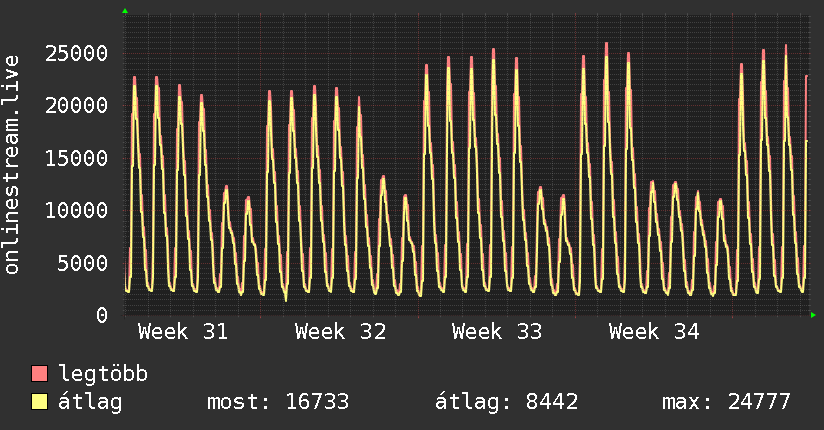Click the Week 33 axis label
The width and height of the screenshot is (824, 430).
[497, 332]
